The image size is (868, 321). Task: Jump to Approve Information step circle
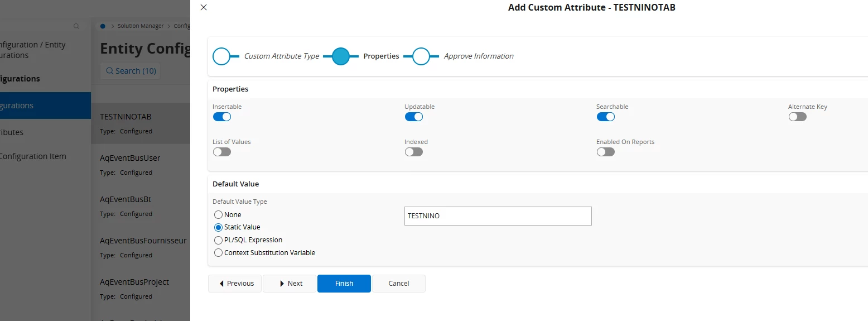point(421,56)
